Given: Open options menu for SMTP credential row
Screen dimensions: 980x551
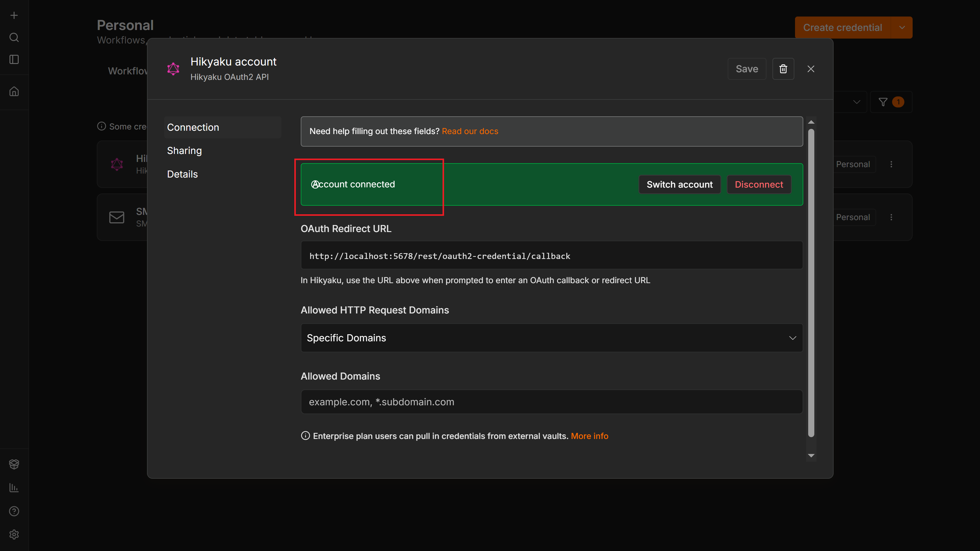Looking at the screenshot, I should [x=891, y=217].
